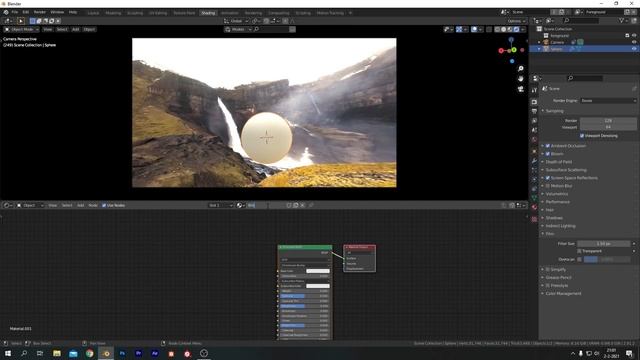
Task: Toggle Viewport Denoising checkbox
Action: [x=582, y=136]
